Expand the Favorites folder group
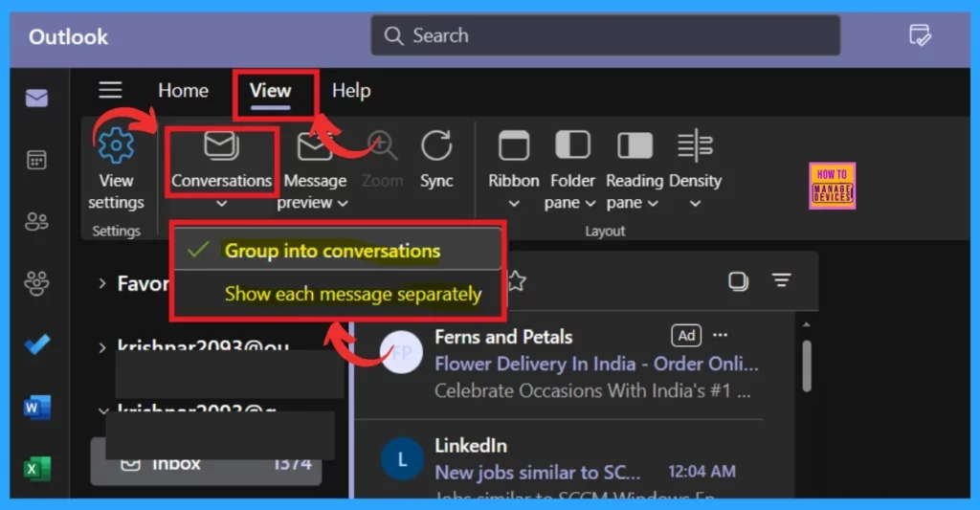The height and width of the screenshot is (510, 980). (101, 284)
